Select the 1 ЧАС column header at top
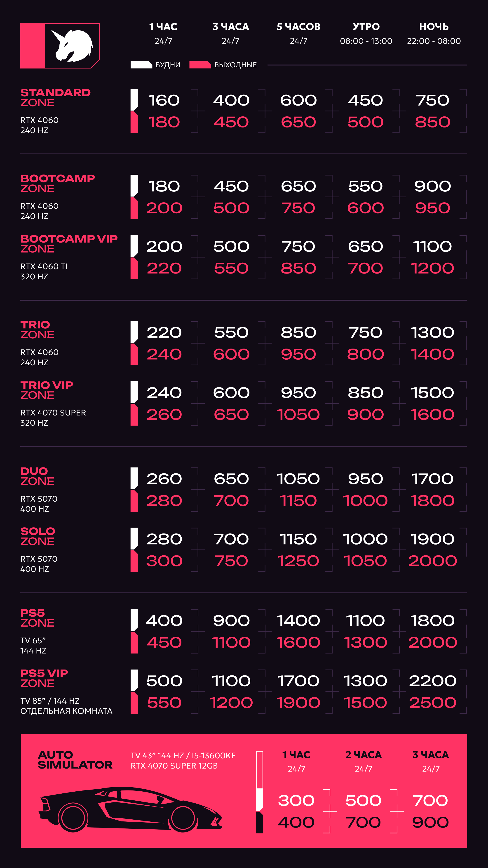 (x=163, y=33)
